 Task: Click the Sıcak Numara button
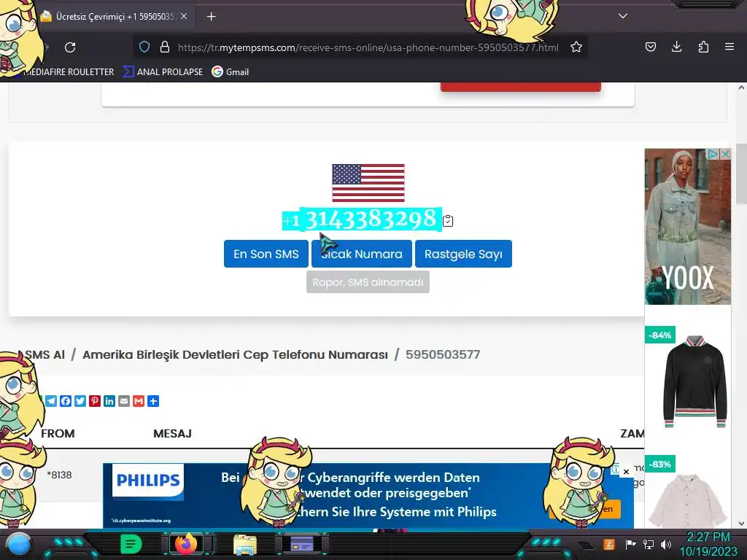point(362,254)
